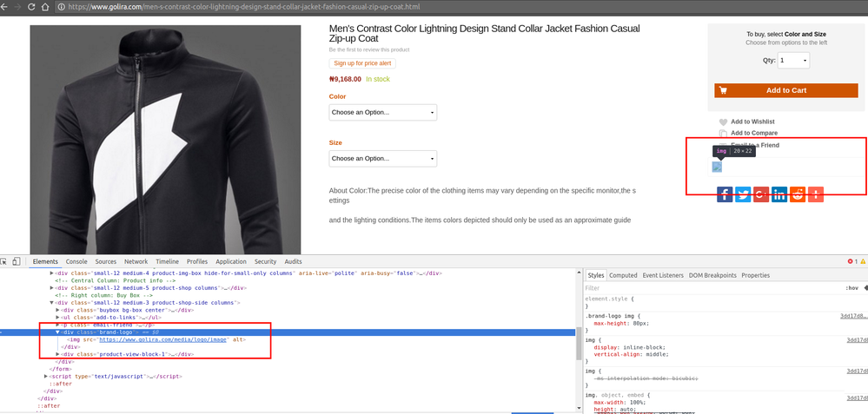Open the Properties pane
Viewport: 868px width, 414px height.
[756, 275]
